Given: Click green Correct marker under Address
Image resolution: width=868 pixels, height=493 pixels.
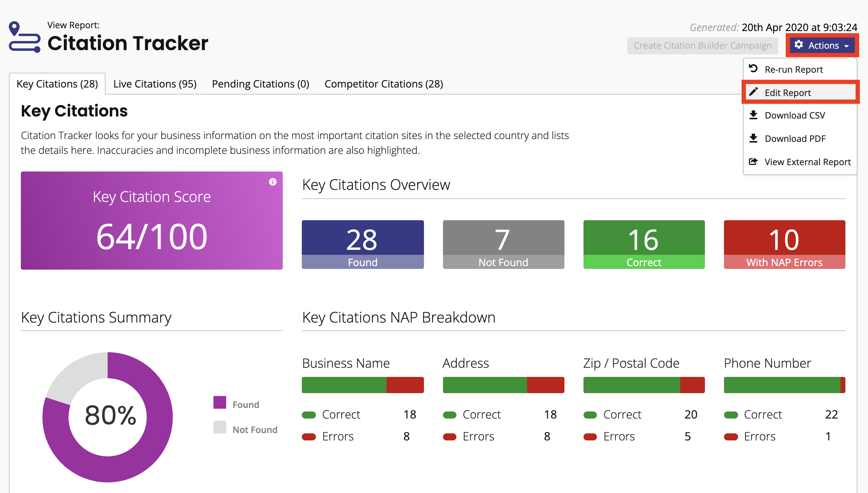Looking at the screenshot, I should tap(450, 415).
